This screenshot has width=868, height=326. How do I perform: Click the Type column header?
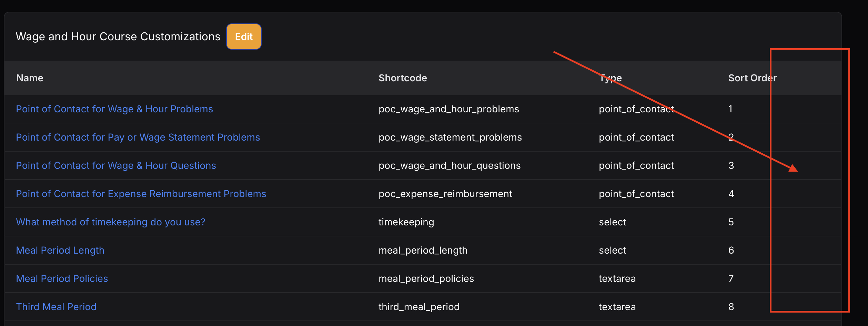pos(610,78)
